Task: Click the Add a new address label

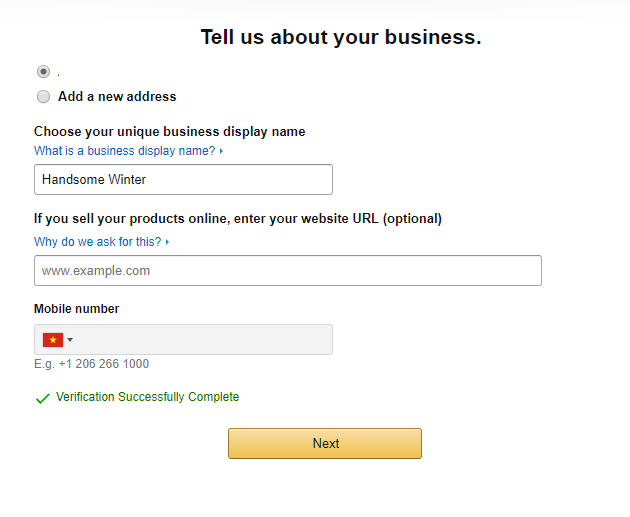Action: (x=117, y=96)
